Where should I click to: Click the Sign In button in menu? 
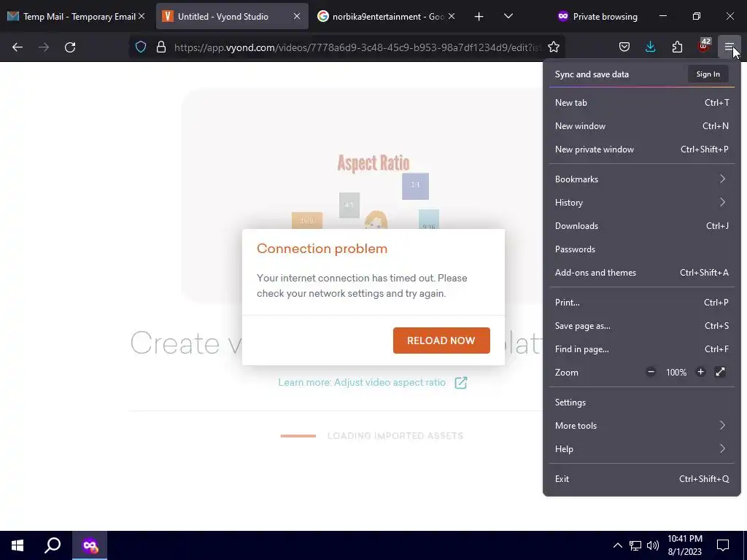[x=708, y=74]
